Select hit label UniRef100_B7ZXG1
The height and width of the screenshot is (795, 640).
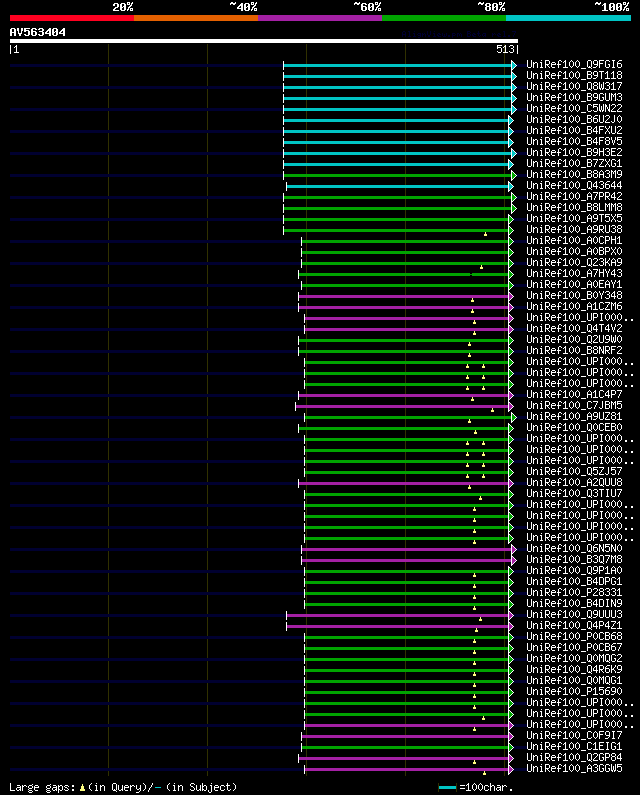[574, 164]
